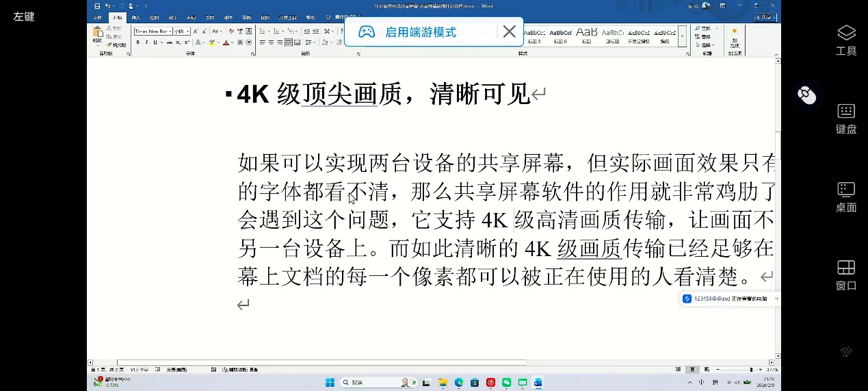This screenshot has width=868, height=391.
Task: Clear all text formatting
Action: (x=232, y=31)
